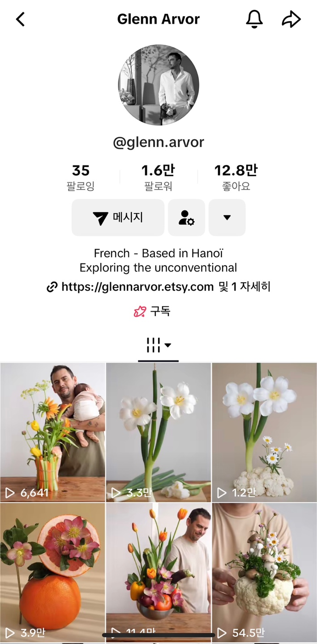The image size is (317, 644).
Task: Tap the paper plane message icon
Action: pyautogui.click(x=101, y=218)
